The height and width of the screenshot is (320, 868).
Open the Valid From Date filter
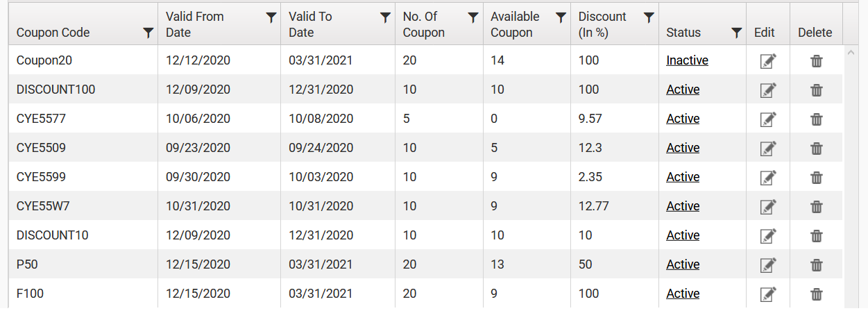pyautogui.click(x=271, y=18)
